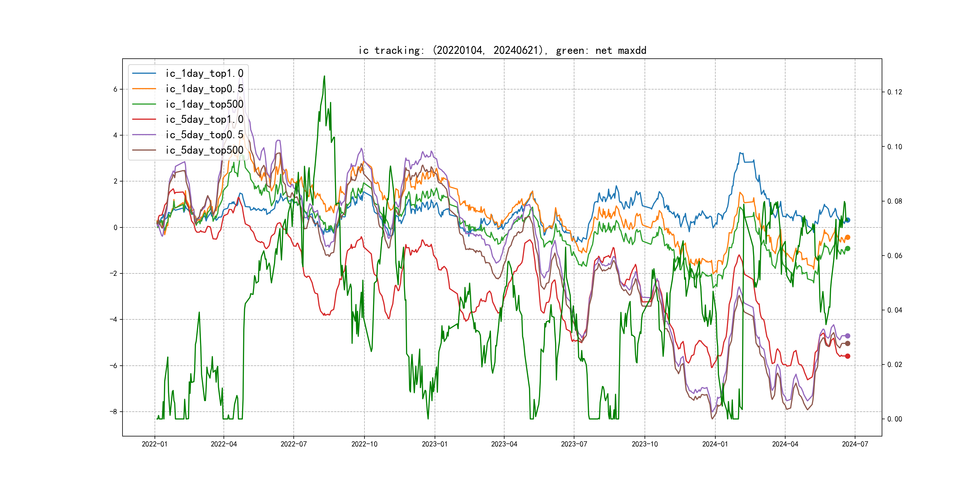Click the blue legend line swatch

(x=144, y=73)
